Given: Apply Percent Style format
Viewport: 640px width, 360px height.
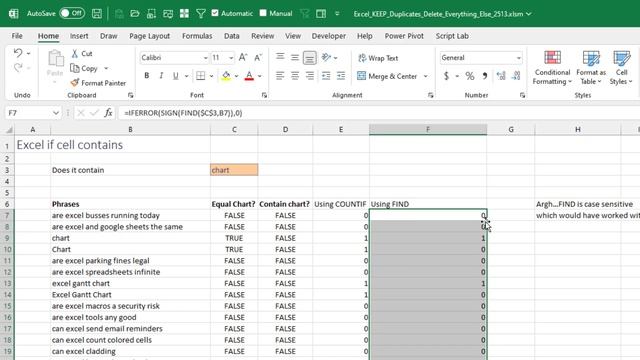Looking at the screenshot, I should pos(470,76).
